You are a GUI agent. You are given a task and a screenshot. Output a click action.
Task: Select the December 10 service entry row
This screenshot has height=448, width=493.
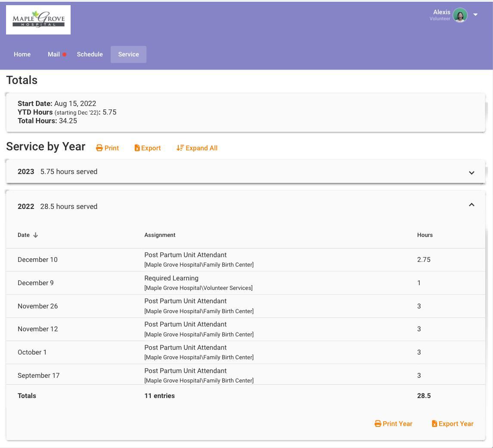(x=245, y=260)
